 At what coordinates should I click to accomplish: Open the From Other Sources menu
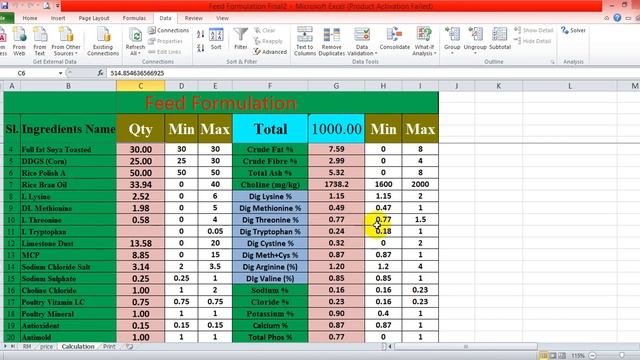tap(65, 41)
